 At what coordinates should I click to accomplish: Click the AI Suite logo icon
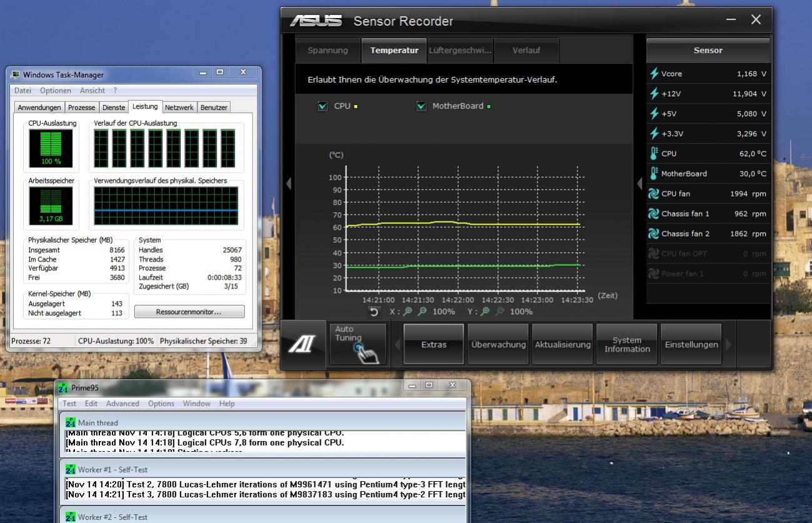coord(302,343)
